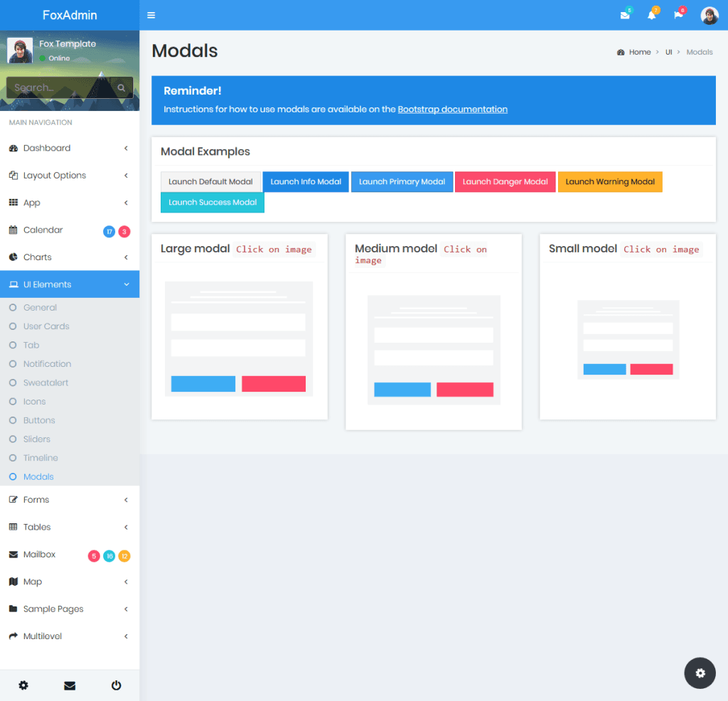
Task: Open the settings gear in sidebar footer
Action: click(23, 685)
